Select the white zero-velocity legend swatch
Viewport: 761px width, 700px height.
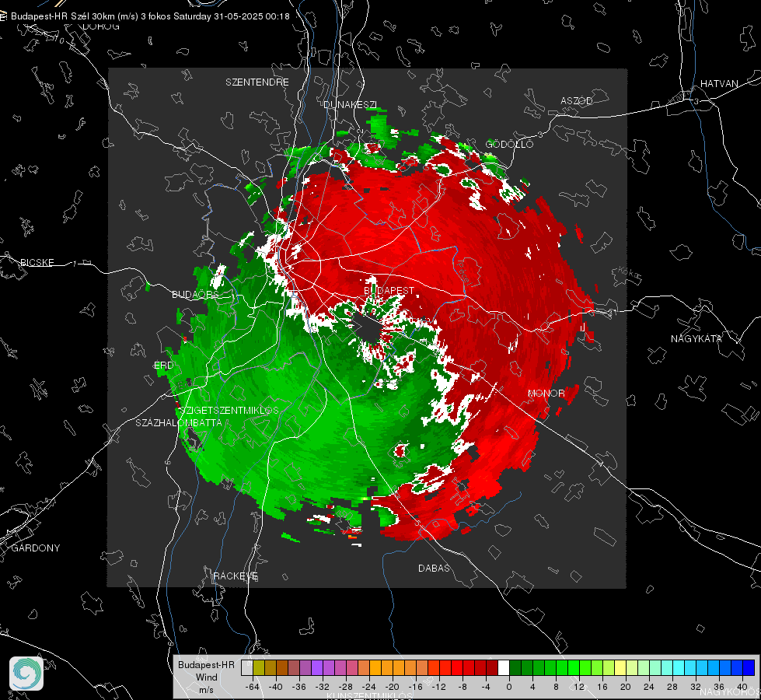504,667
